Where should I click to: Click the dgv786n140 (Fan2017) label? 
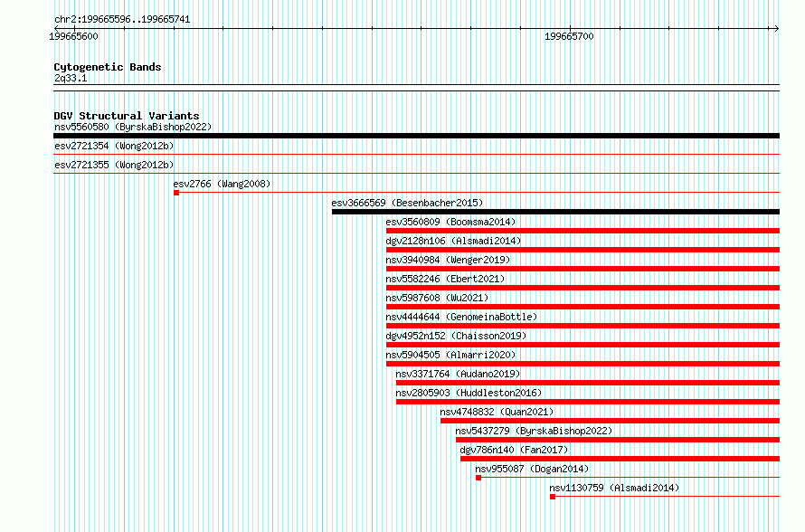coord(514,450)
